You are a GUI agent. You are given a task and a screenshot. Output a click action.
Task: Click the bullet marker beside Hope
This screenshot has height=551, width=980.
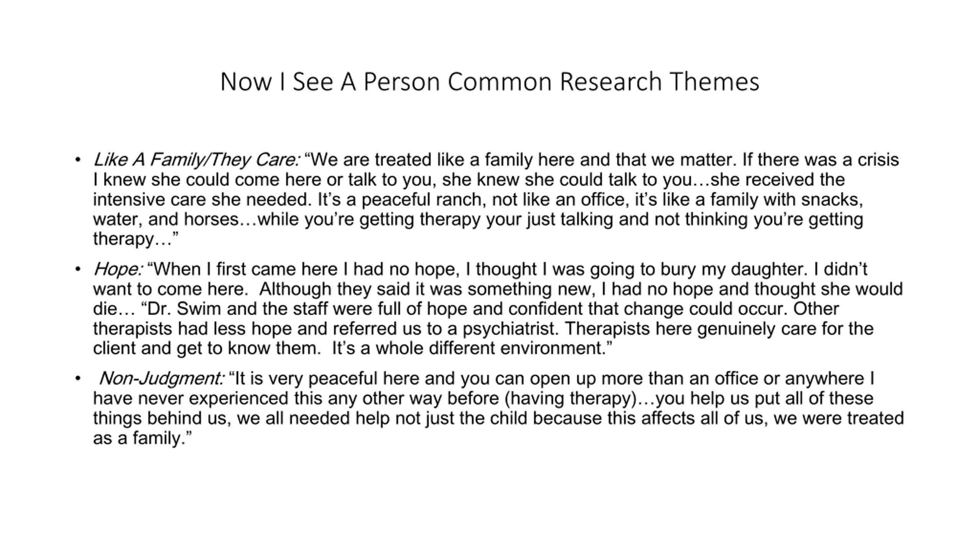(78, 269)
